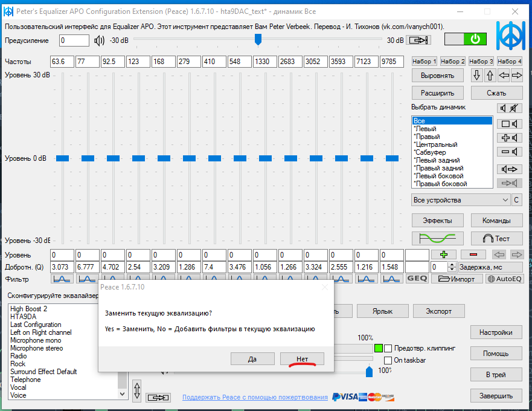Click the green plus add-filter button
The height and width of the screenshot is (411, 532).
(444, 254)
